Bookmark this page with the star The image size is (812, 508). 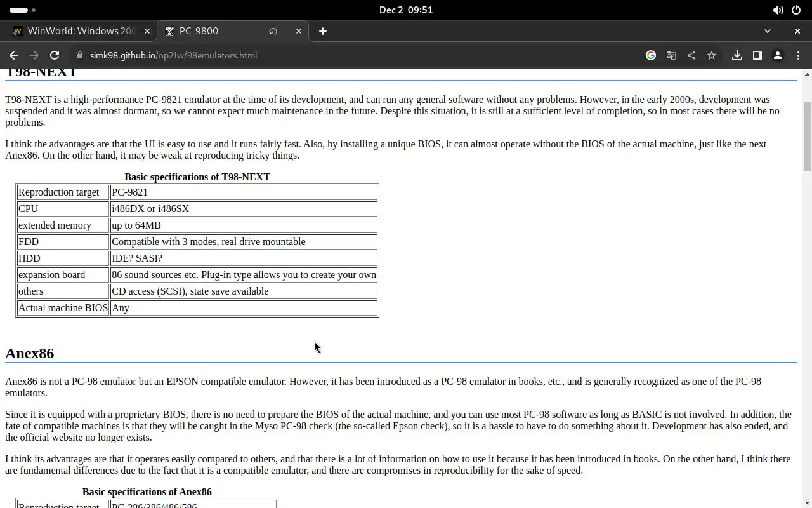(712, 55)
